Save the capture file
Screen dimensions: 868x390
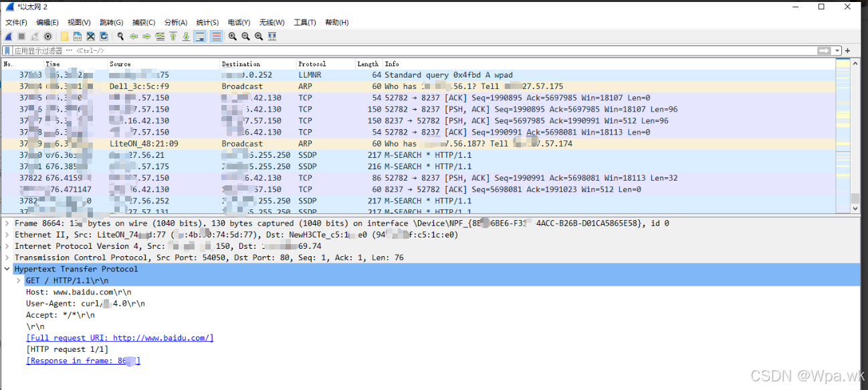click(78, 36)
